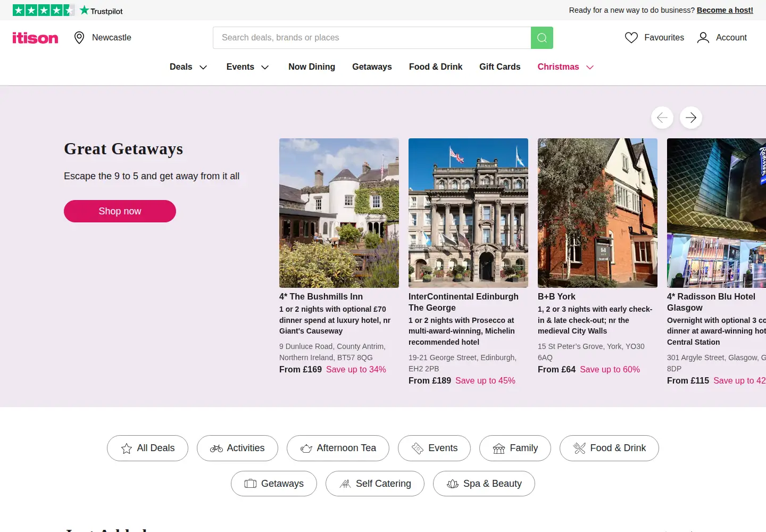Follow the Become a host! link
Screen dimensions: 766x532
[725, 10]
